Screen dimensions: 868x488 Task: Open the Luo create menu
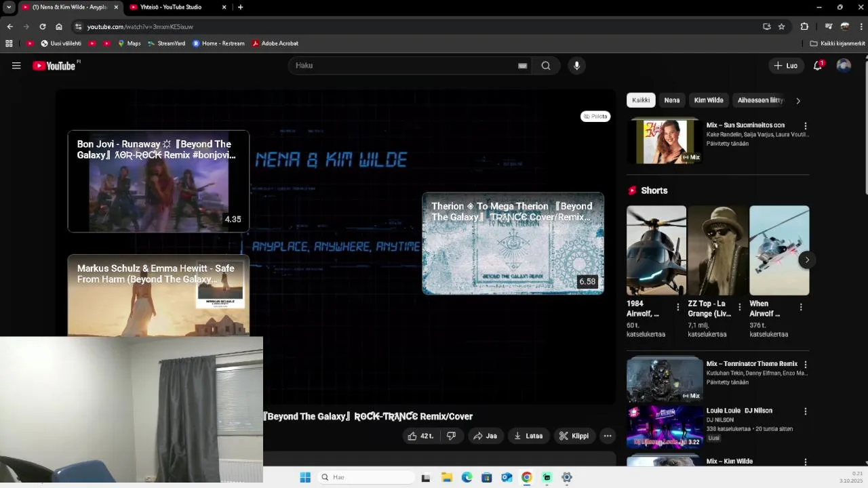[x=787, y=66]
